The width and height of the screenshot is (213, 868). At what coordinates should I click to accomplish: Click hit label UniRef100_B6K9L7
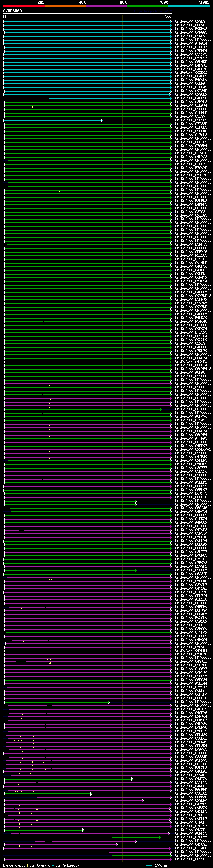click(191, 720)
